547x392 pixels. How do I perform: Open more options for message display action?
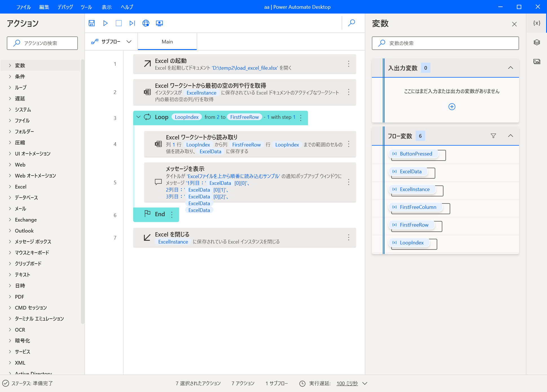[x=349, y=182]
